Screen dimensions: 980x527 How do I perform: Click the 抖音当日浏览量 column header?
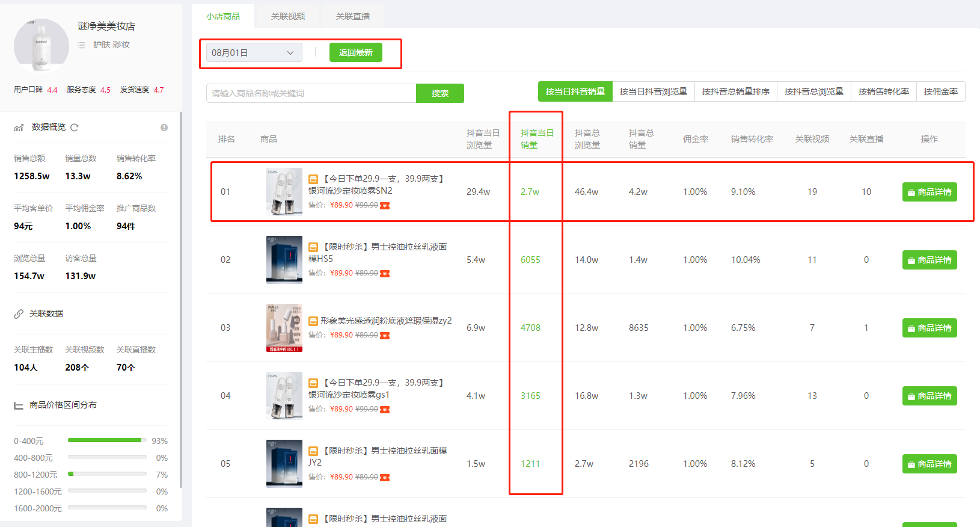point(483,139)
